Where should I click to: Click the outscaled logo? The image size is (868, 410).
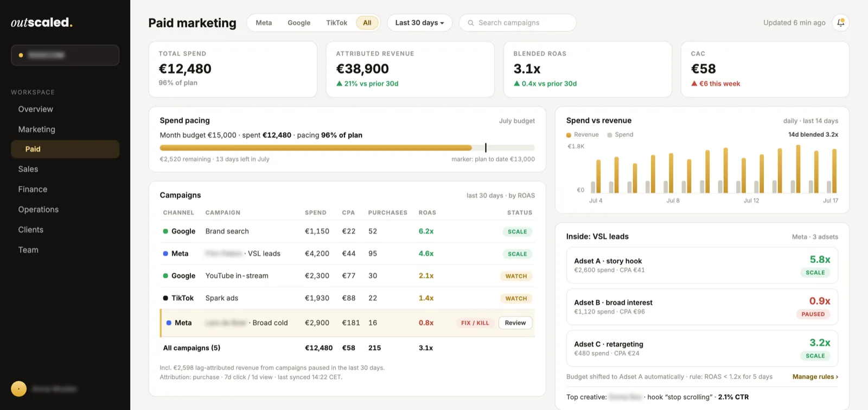click(x=42, y=22)
